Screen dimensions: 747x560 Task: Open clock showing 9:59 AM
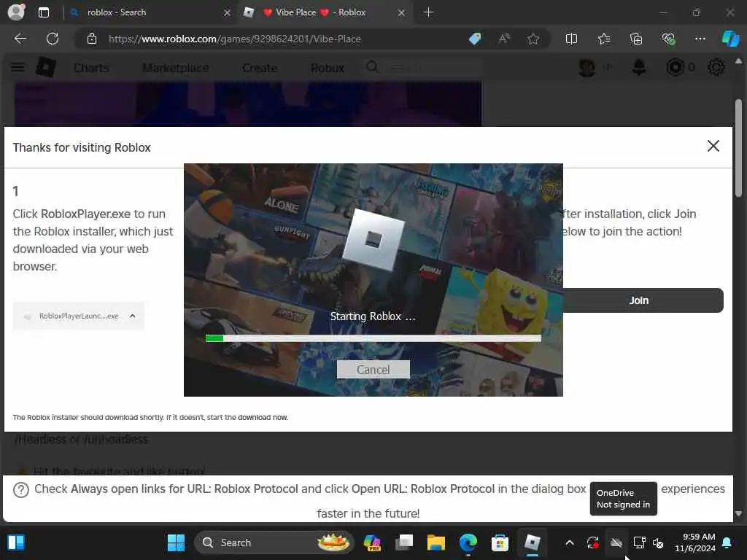click(695, 542)
